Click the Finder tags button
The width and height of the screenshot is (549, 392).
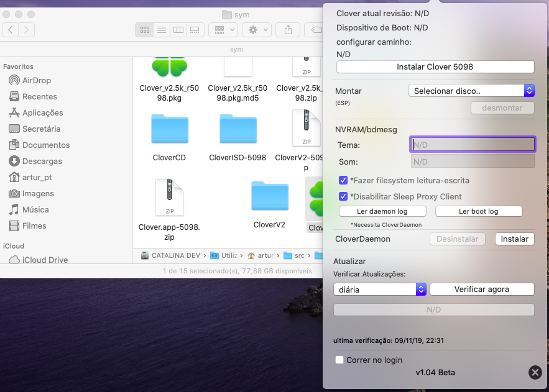click(x=314, y=30)
